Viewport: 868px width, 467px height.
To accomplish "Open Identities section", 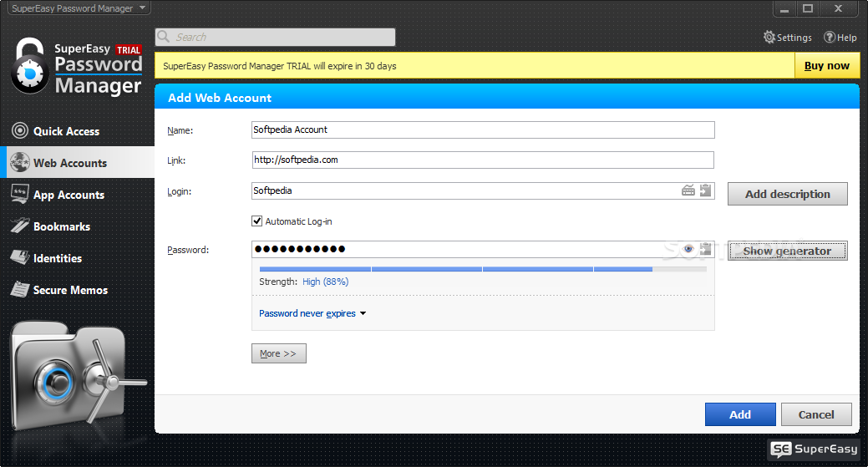I will click(x=77, y=258).
